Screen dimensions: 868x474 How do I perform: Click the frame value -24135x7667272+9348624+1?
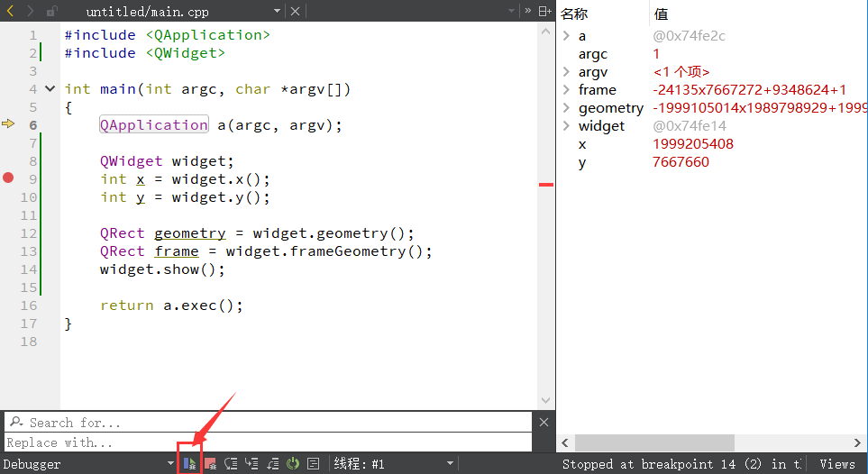(749, 90)
